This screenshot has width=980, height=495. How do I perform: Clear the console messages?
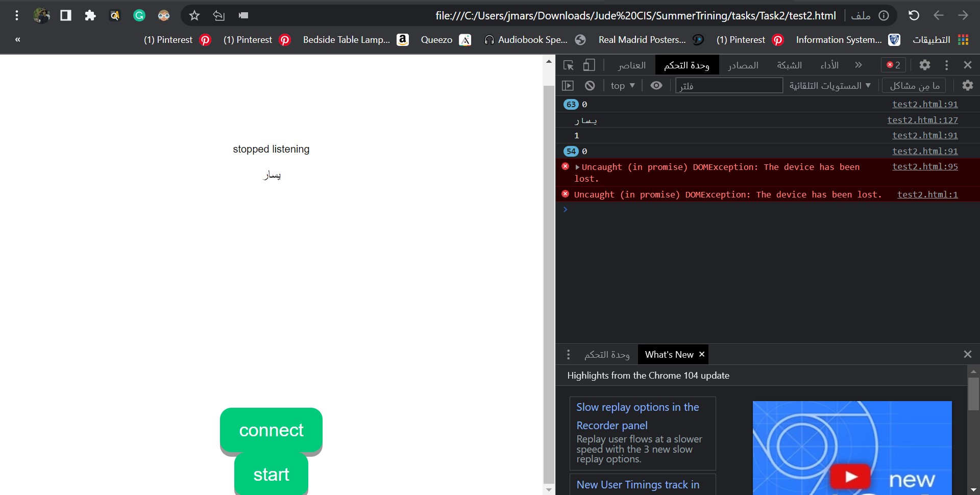(590, 85)
